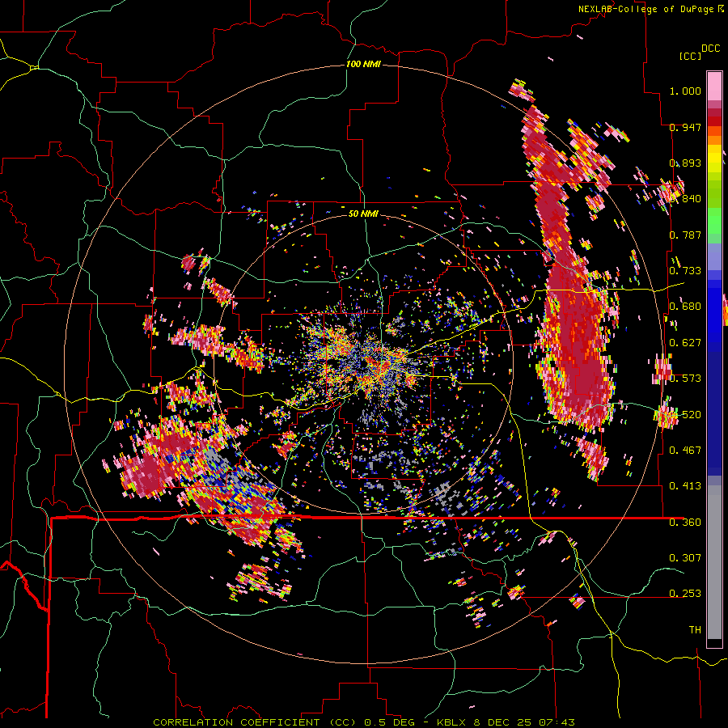Click the [CC] units label above color bar

point(691,56)
